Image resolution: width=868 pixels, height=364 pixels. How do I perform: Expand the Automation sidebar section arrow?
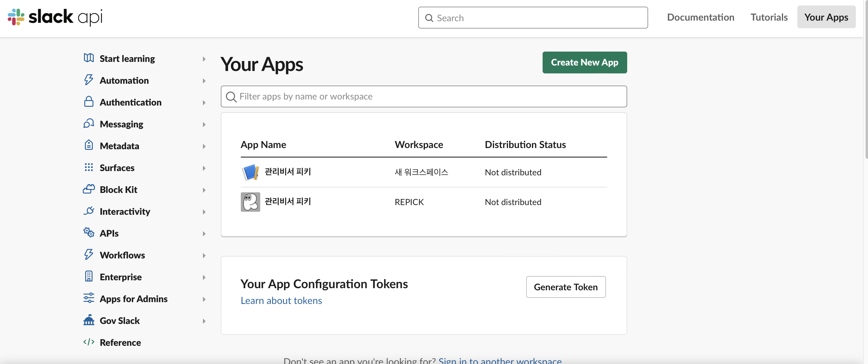pos(204,81)
